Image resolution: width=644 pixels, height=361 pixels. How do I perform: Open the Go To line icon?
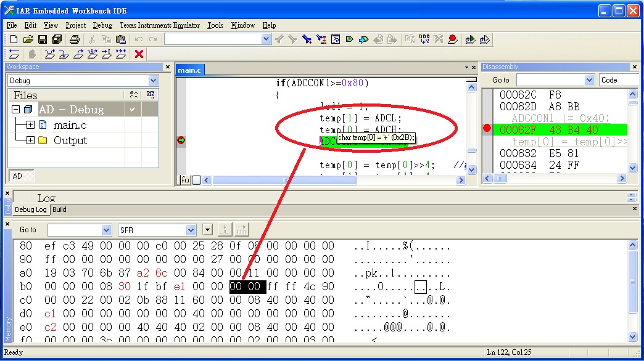coord(335,39)
